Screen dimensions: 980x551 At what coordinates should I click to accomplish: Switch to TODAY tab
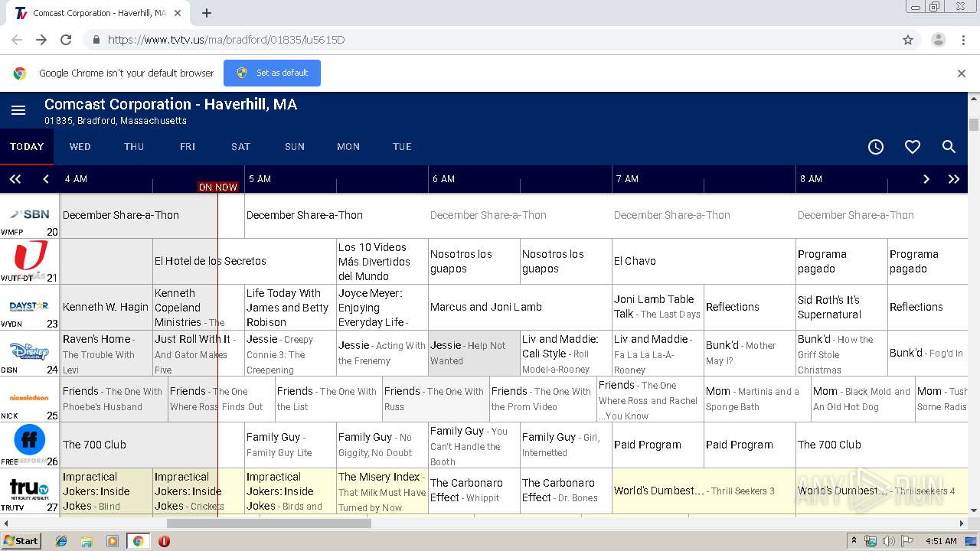(x=27, y=147)
